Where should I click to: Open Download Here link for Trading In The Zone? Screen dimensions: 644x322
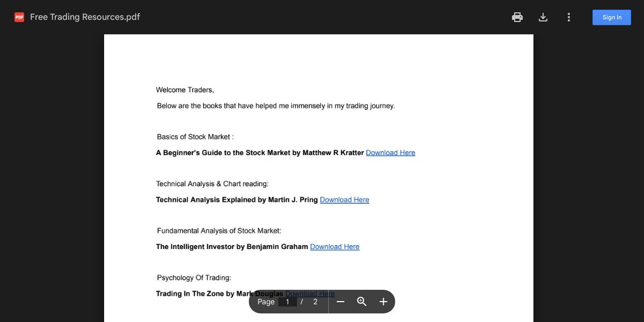(310, 294)
